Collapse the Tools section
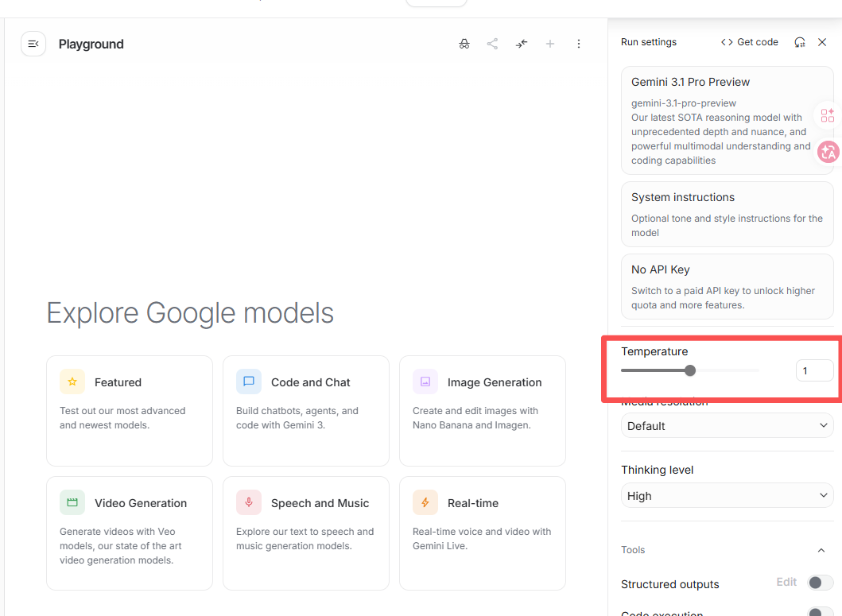The height and width of the screenshot is (616, 842). tap(821, 549)
